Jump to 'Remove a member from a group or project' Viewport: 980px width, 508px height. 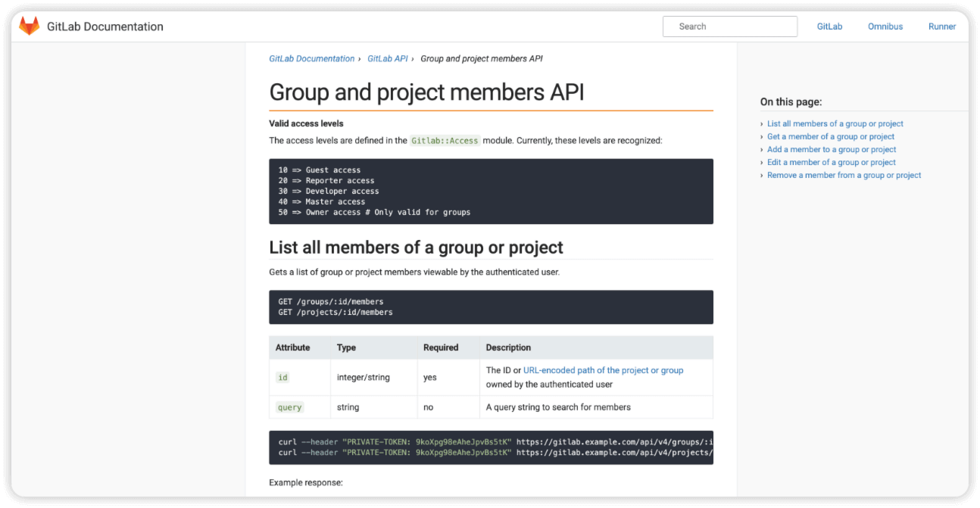(844, 175)
